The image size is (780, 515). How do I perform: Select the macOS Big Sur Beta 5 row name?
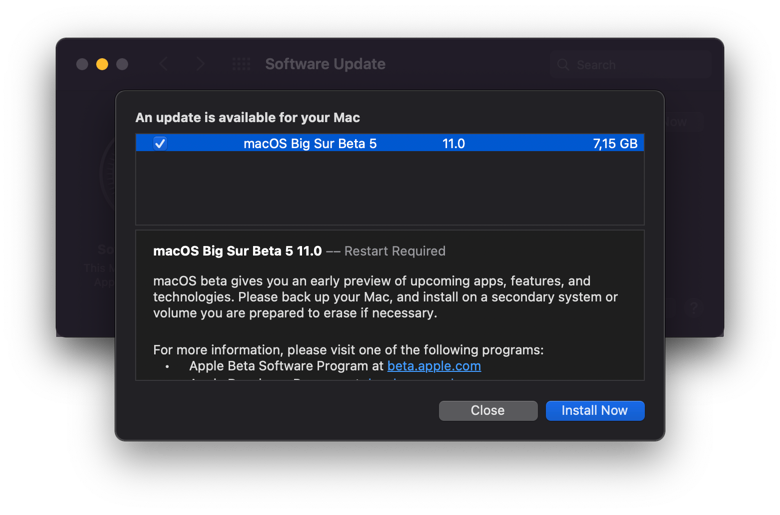pyautogui.click(x=310, y=143)
